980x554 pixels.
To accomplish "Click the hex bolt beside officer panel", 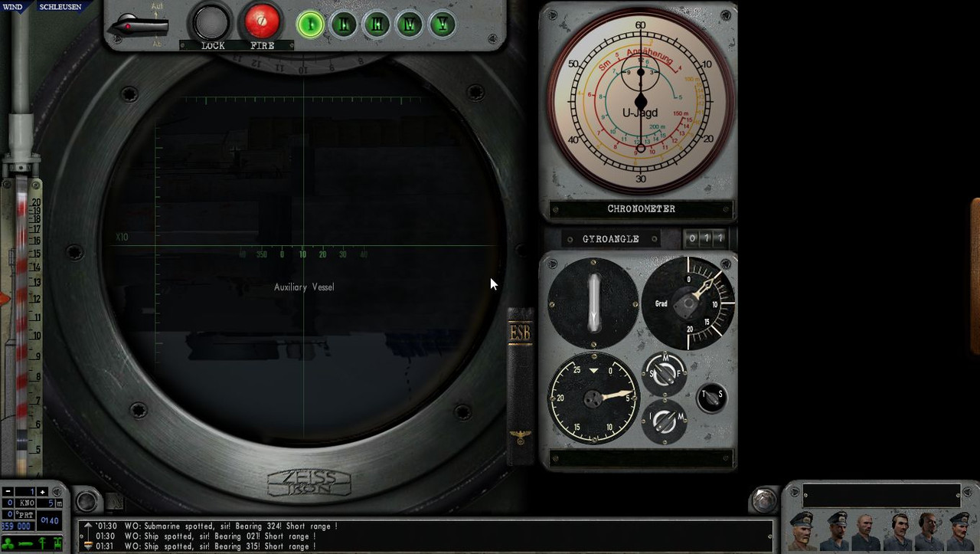I will (763, 500).
